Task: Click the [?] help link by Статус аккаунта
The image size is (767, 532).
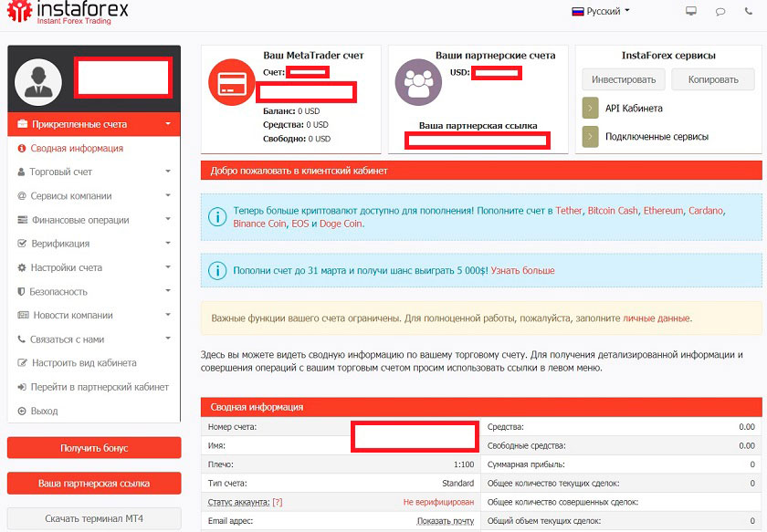Action: coord(278,502)
